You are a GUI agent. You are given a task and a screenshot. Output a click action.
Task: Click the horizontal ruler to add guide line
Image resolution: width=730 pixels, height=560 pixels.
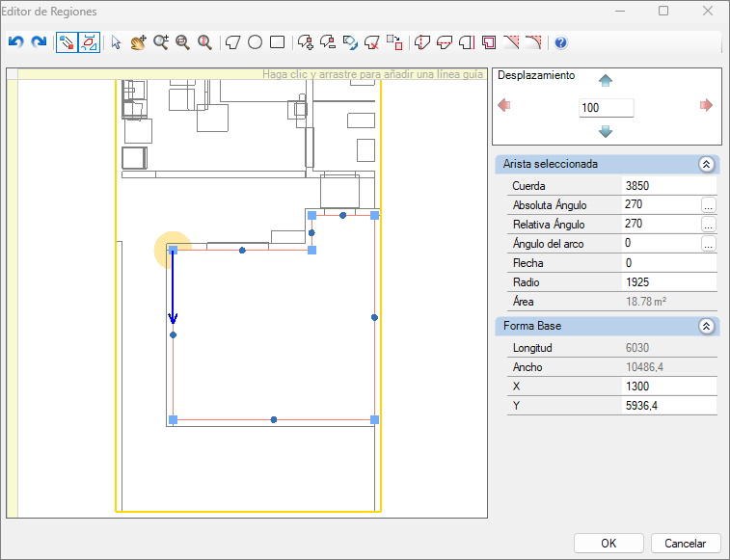tap(253, 74)
